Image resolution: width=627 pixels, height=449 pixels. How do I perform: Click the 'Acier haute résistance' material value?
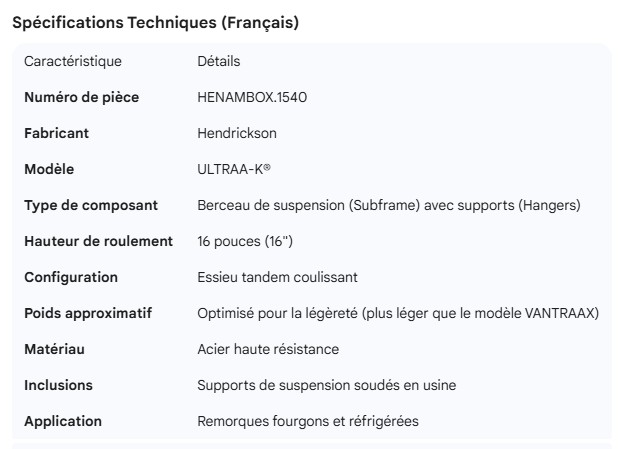click(268, 349)
